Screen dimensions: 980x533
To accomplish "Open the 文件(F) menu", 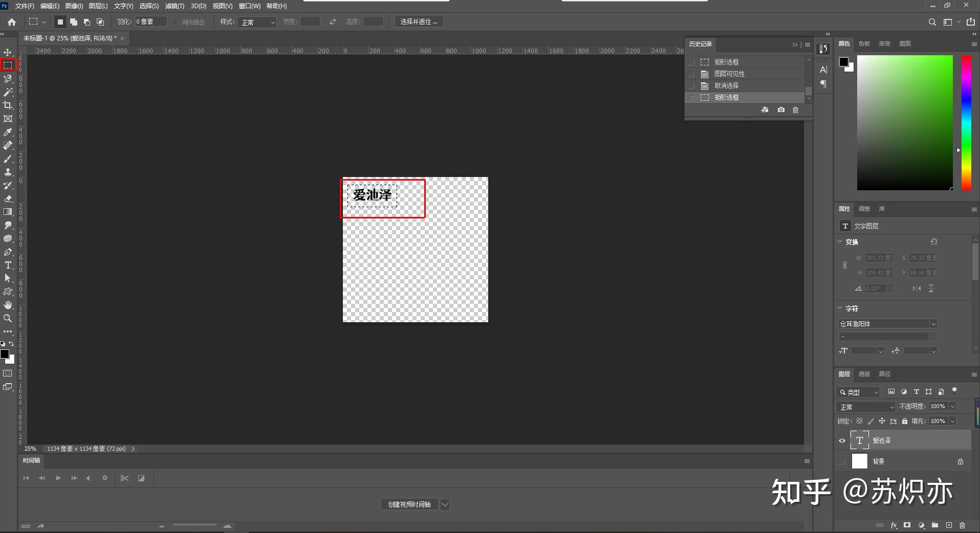I will (25, 6).
